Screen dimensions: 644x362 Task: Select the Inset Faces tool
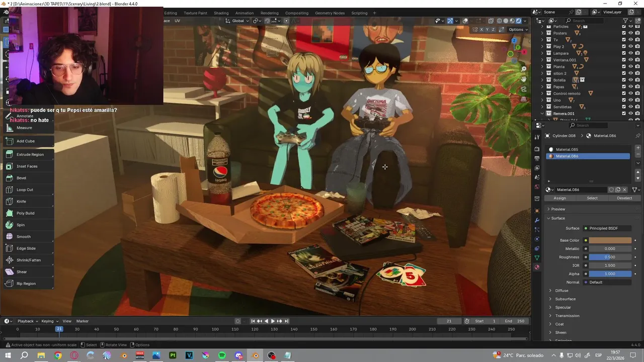pos(28,166)
